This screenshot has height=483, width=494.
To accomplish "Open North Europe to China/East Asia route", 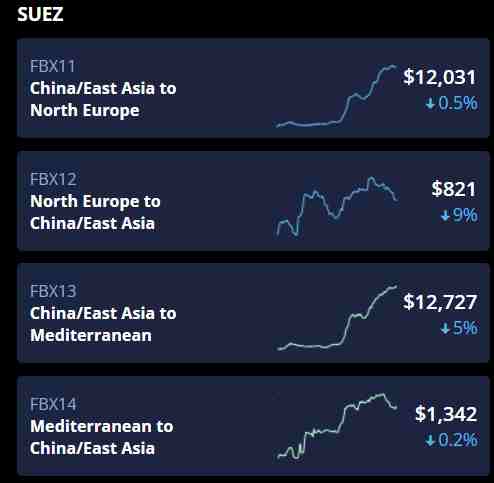I will 95,212.
